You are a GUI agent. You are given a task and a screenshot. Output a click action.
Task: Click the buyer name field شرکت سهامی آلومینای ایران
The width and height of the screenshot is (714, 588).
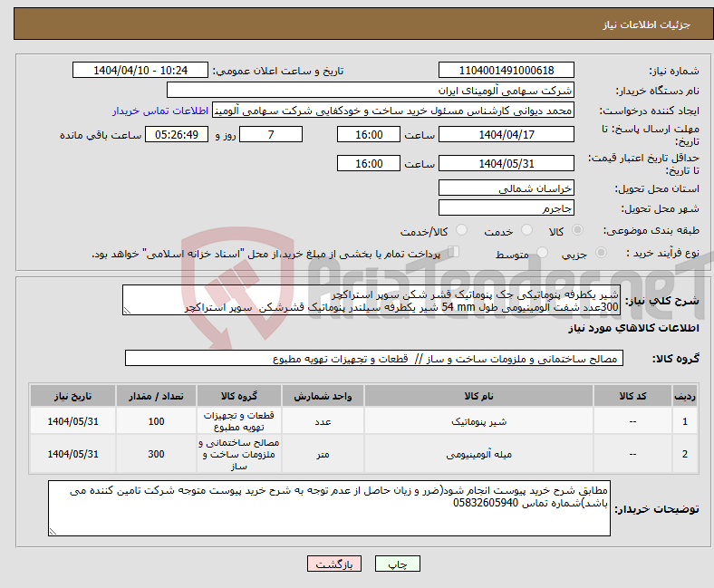[371, 91]
